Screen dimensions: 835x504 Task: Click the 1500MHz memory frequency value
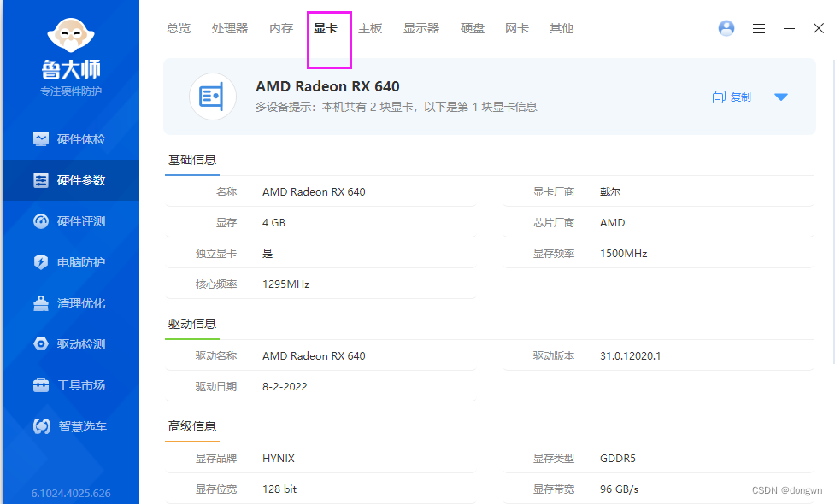pos(624,254)
